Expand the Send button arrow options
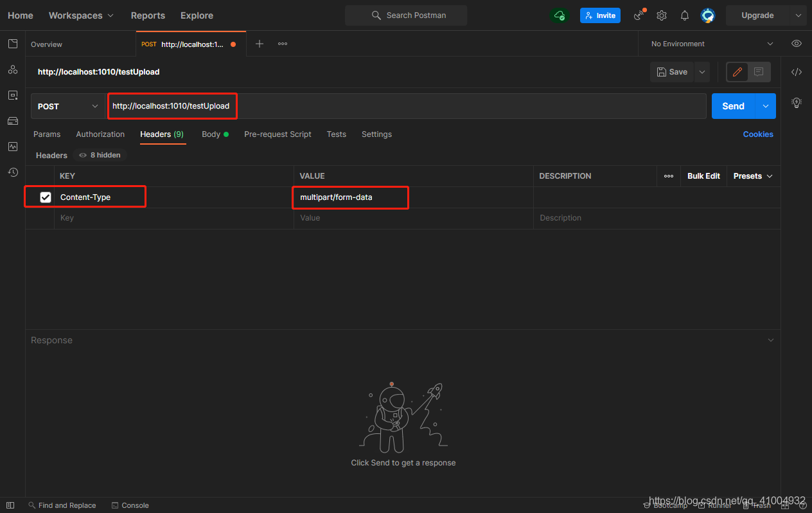Viewport: 812px width, 513px height. coord(765,106)
